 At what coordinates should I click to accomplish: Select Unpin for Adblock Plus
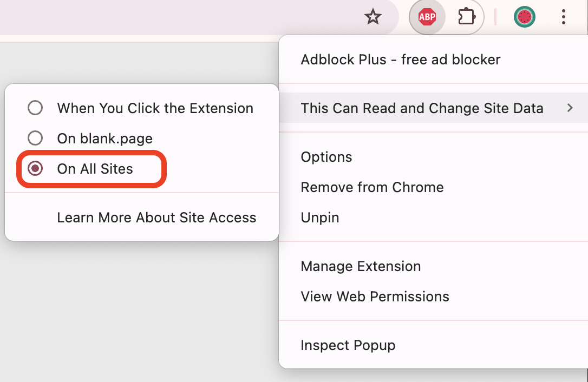(x=320, y=217)
